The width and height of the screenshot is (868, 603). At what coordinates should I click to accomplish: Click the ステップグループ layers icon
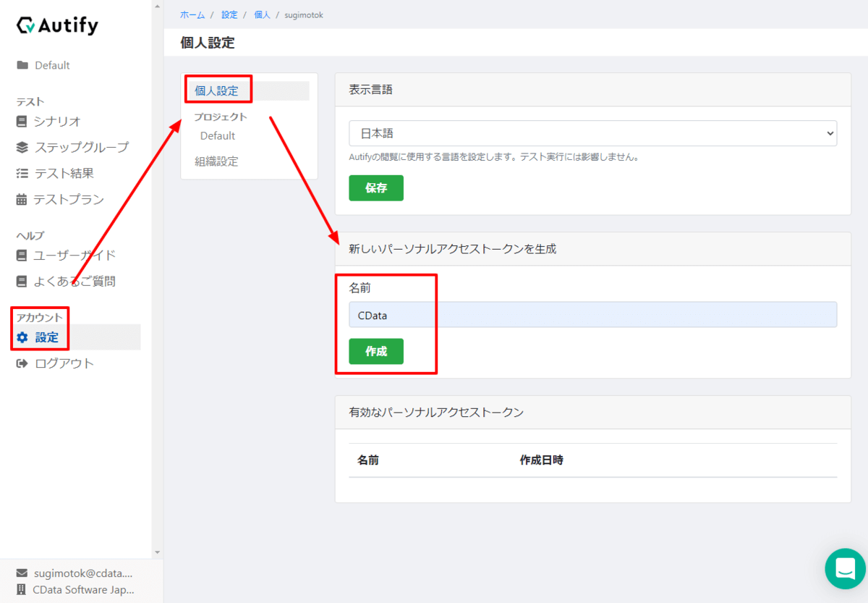click(22, 147)
